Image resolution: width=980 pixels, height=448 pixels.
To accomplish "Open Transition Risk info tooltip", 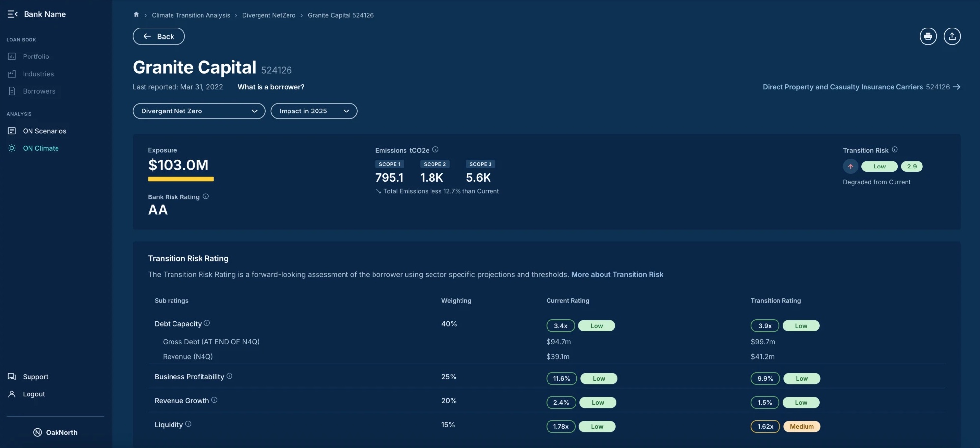I will coord(894,150).
